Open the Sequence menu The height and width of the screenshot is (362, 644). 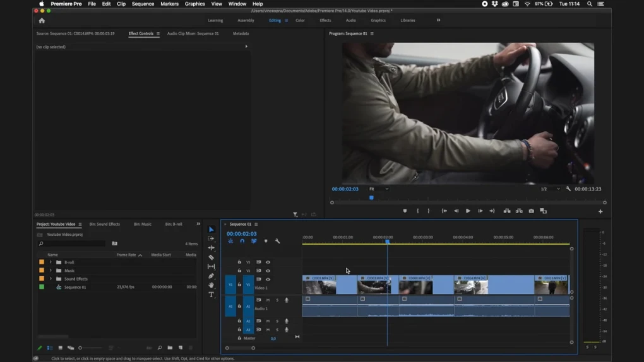[143, 4]
